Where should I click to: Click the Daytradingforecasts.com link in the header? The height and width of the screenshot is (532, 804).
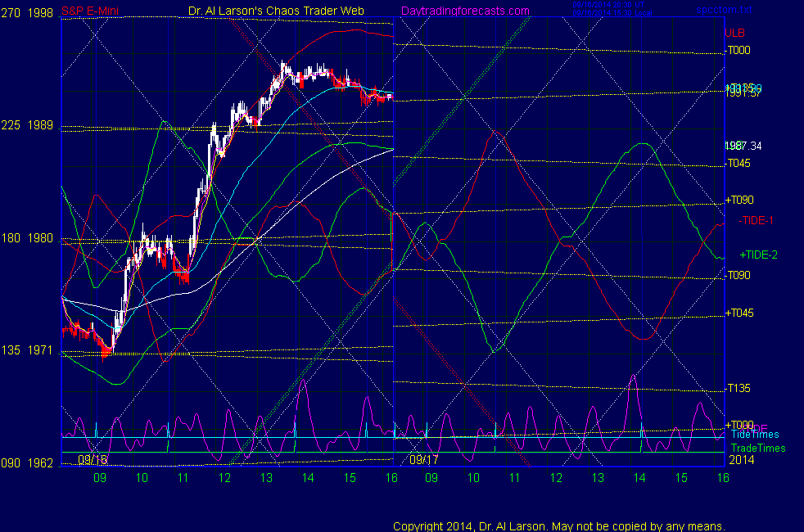click(x=464, y=11)
